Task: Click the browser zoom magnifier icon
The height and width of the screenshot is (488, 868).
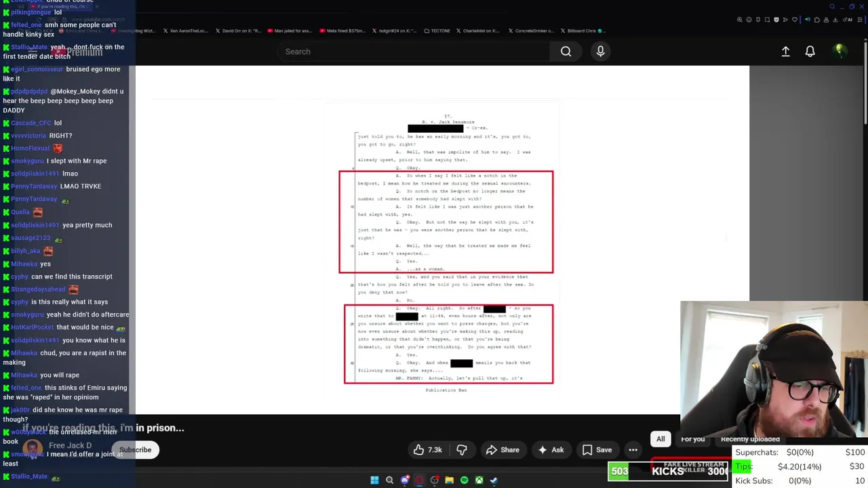Action: pos(739,20)
